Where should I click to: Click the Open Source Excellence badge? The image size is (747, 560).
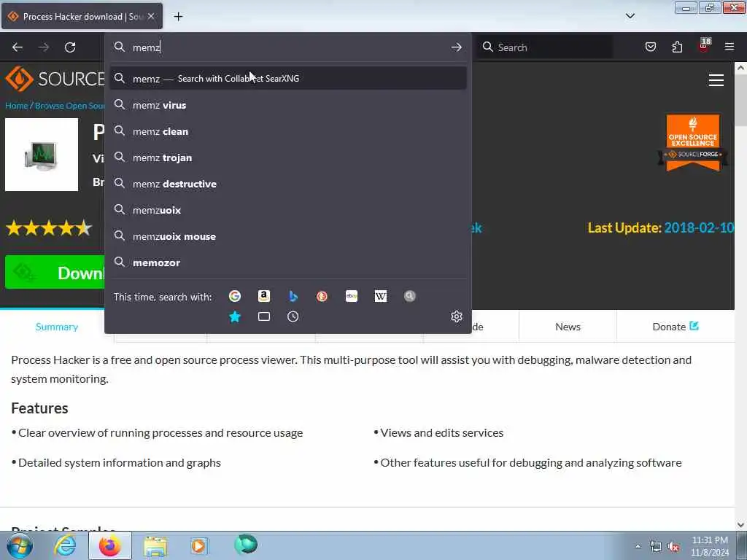pyautogui.click(x=693, y=142)
